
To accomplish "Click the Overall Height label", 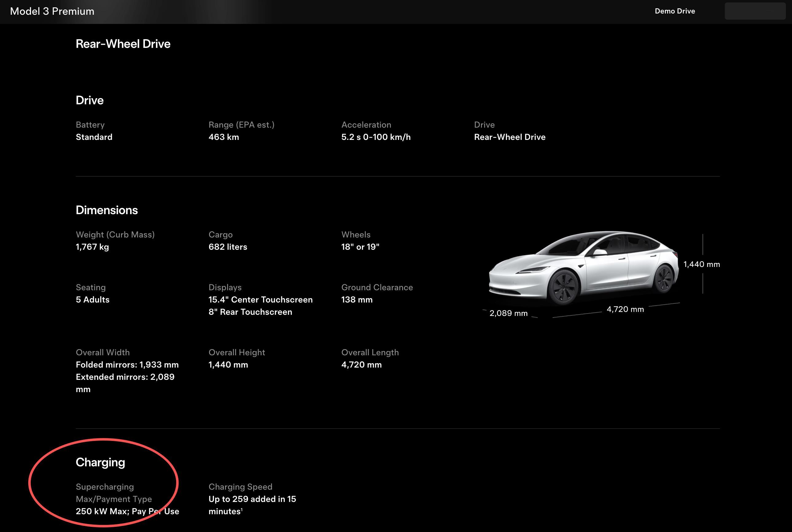I will click(237, 353).
